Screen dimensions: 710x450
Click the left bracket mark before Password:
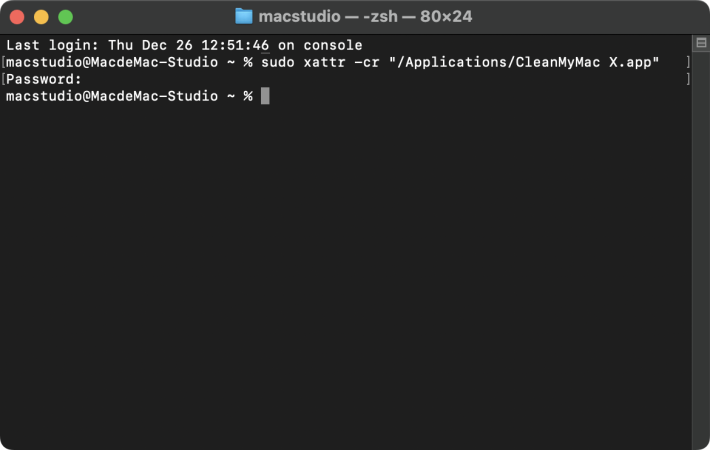(x=3, y=79)
